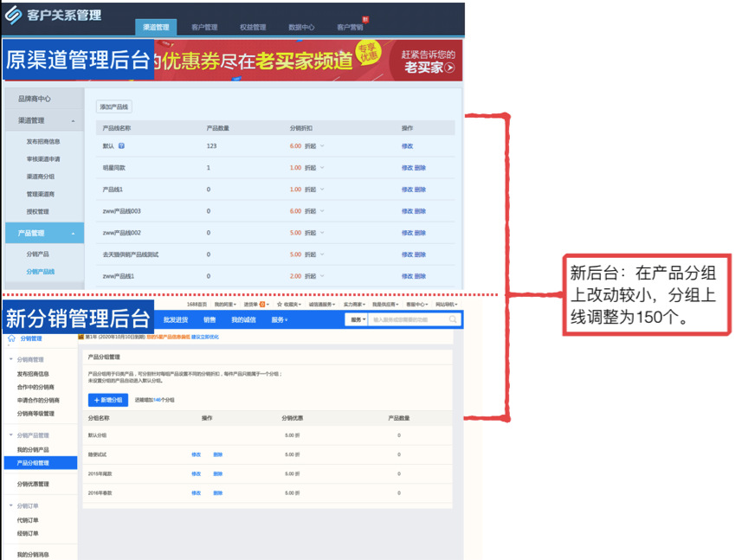
Task: Click the search magnifier icon
Action: coord(452,319)
